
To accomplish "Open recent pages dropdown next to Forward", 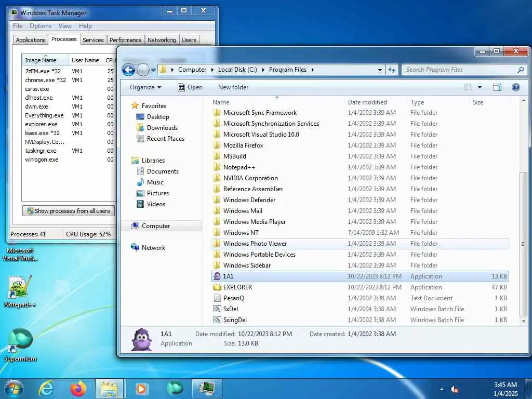I will [x=153, y=70].
